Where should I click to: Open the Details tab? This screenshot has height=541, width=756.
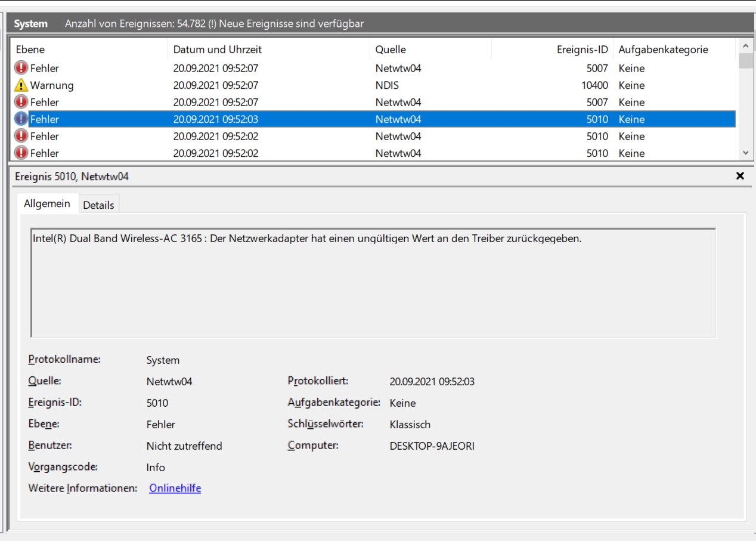pos(98,205)
